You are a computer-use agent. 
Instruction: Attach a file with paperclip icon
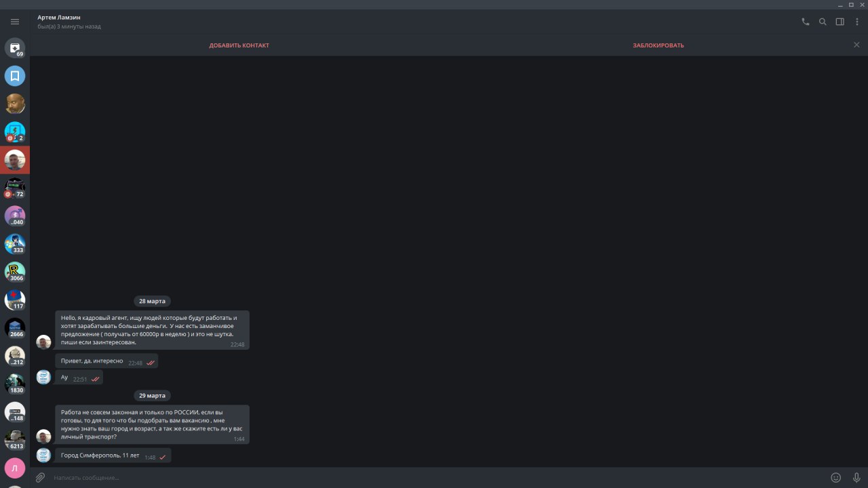point(41,478)
